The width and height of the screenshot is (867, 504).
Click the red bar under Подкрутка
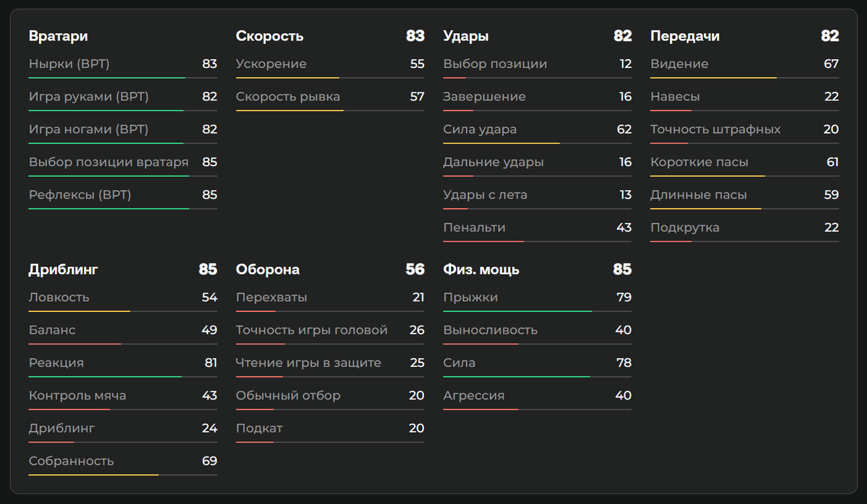click(671, 241)
